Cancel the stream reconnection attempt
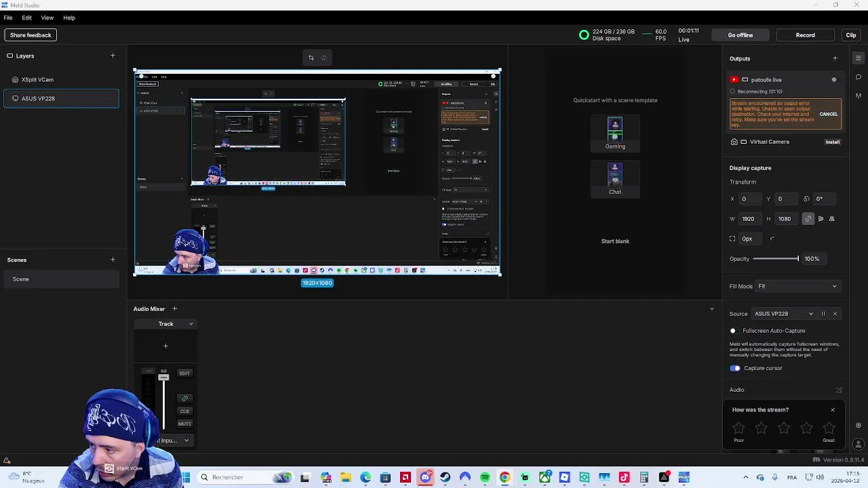Viewport: 868px width, 488px height. [829, 114]
